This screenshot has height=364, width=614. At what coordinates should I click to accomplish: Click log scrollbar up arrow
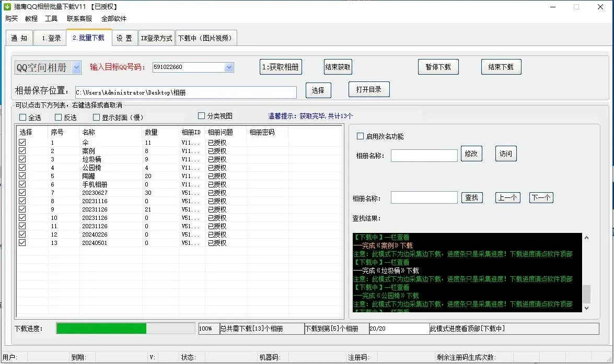click(586, 238)
